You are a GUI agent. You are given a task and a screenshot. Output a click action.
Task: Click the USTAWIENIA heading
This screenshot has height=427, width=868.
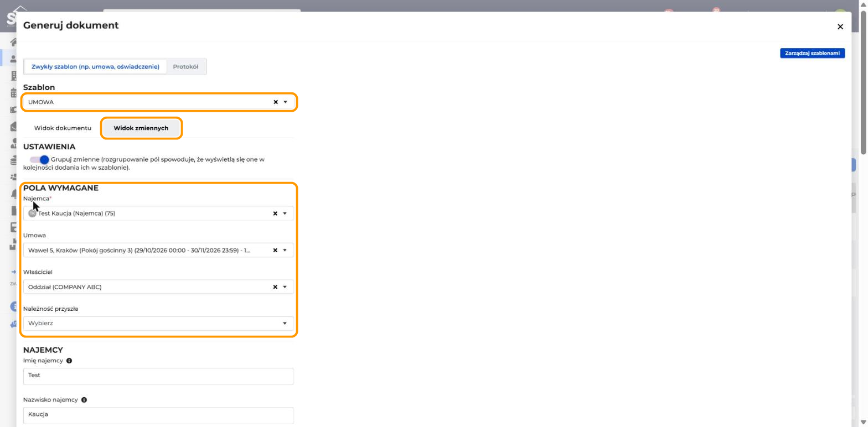pyautogui.click(x=49, y=147)
